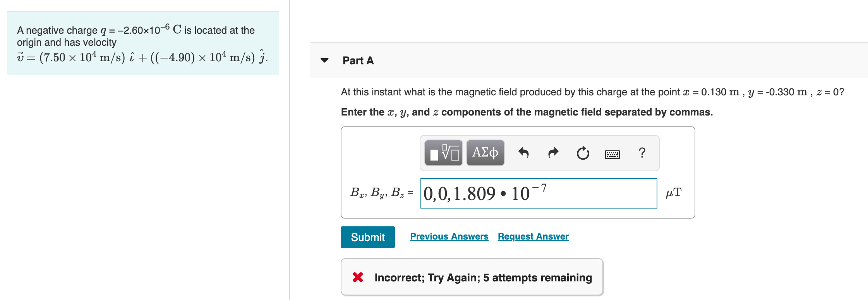Request the answer for Part A

coord(533,236)
